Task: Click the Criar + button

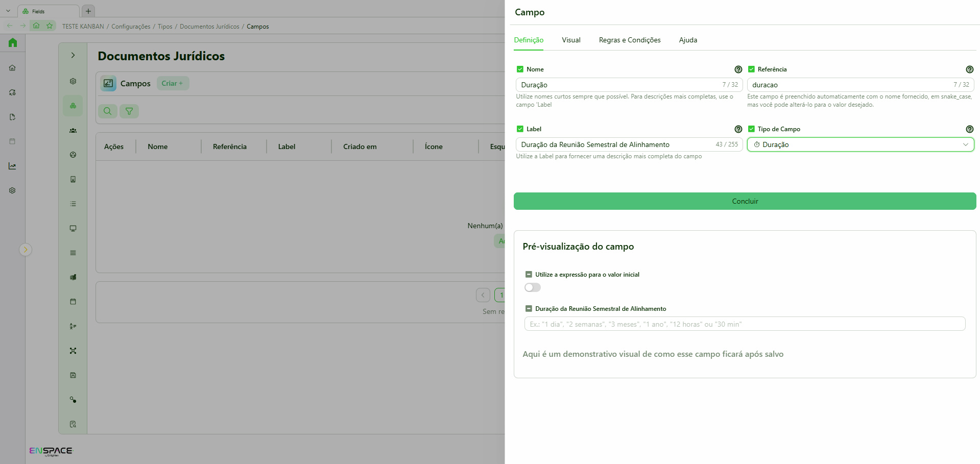Action: (x=173, y=83)
